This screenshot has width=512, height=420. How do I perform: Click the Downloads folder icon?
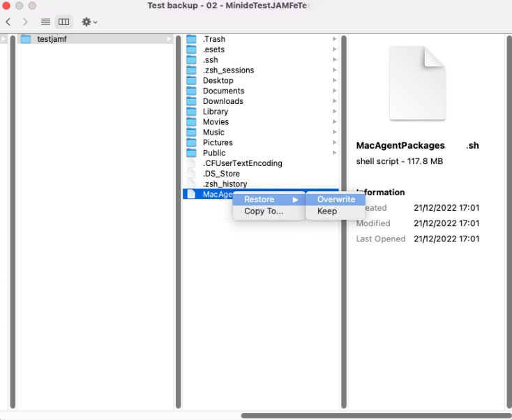click(191, 101)
